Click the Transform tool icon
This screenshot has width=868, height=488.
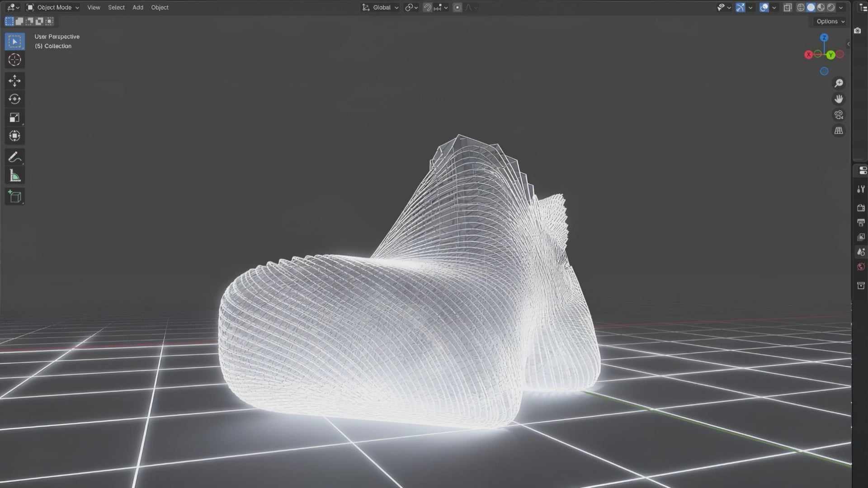(14, 136)
